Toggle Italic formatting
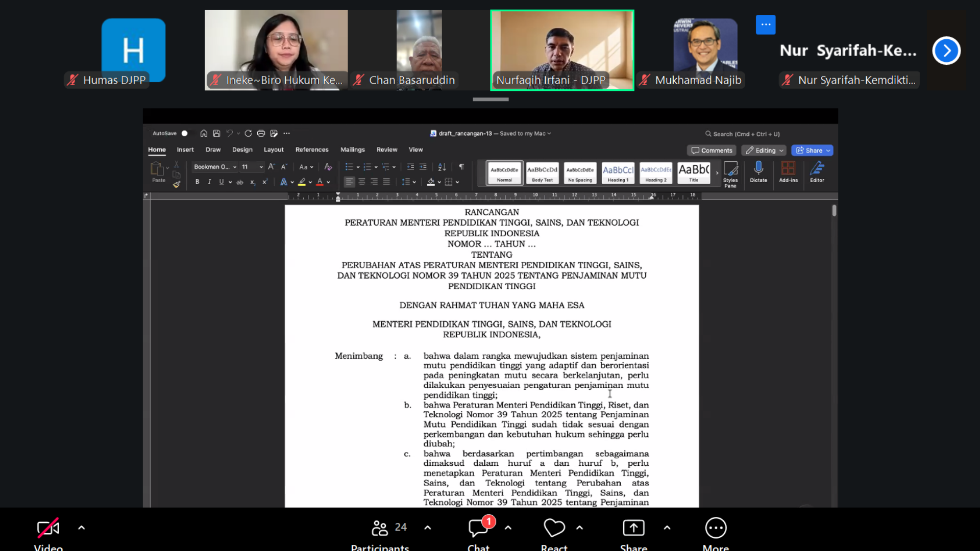 (209, 182)
